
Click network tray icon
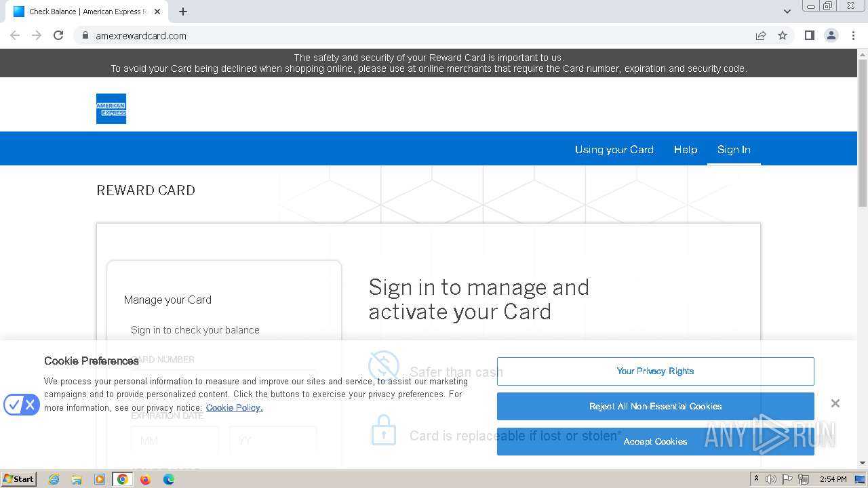(x=804, y=479)
